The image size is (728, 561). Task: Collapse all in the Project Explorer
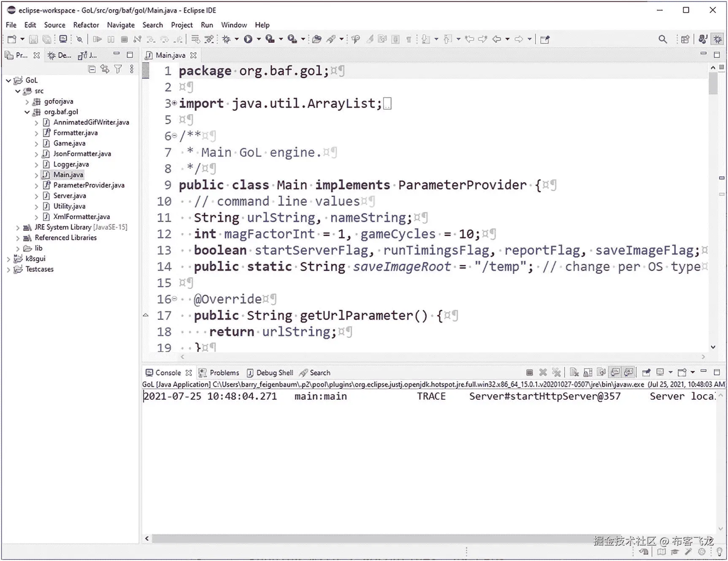92,69
